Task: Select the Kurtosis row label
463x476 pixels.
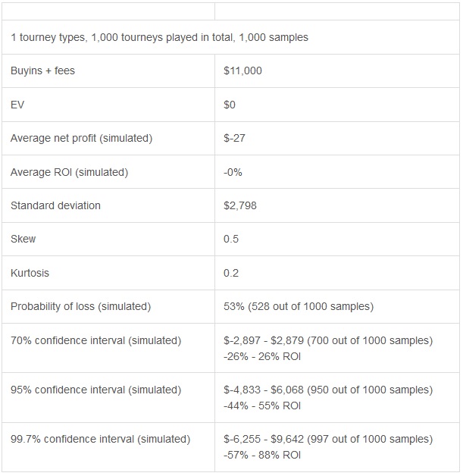Action: click(x=30, y=273)
